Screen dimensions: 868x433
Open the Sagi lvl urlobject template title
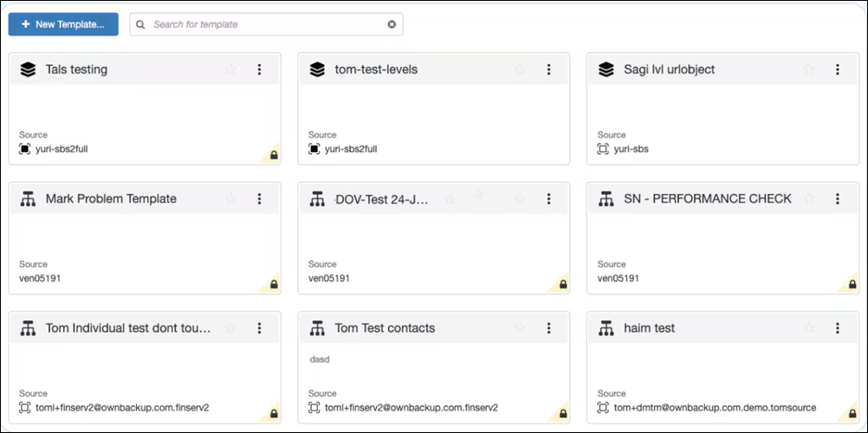[670, 70]
